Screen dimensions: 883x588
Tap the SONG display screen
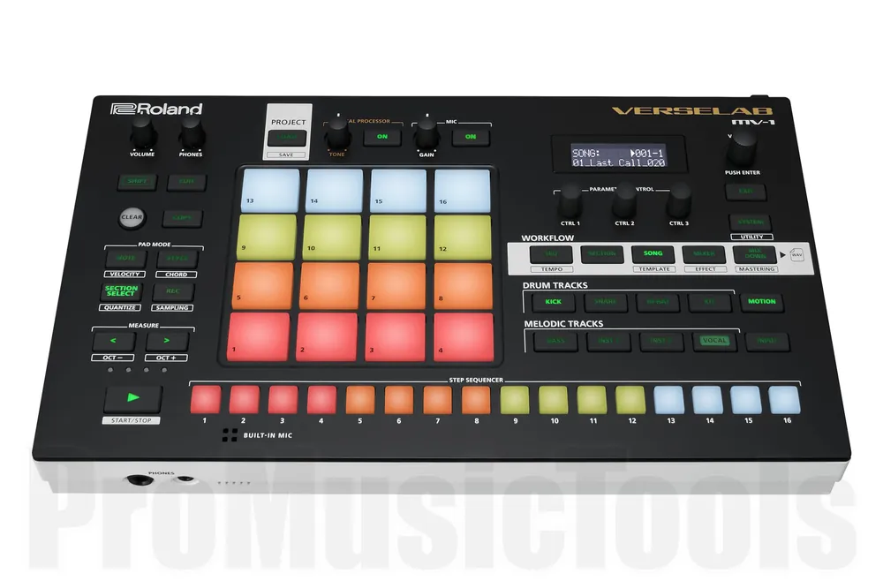pos(618,155)
